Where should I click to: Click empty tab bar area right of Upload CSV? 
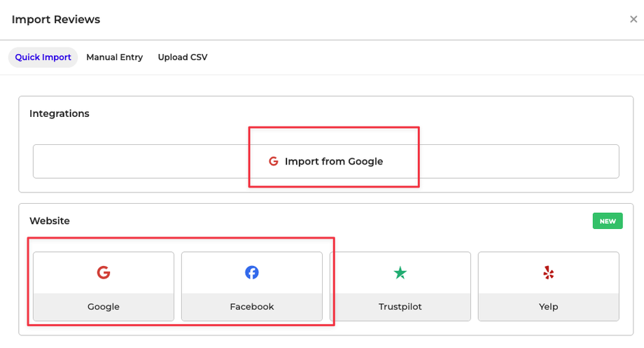coord(420,57)
